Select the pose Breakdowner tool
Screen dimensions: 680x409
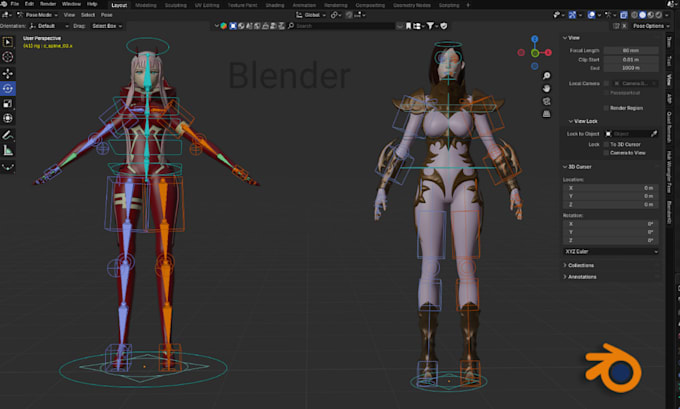click(8, 167)
